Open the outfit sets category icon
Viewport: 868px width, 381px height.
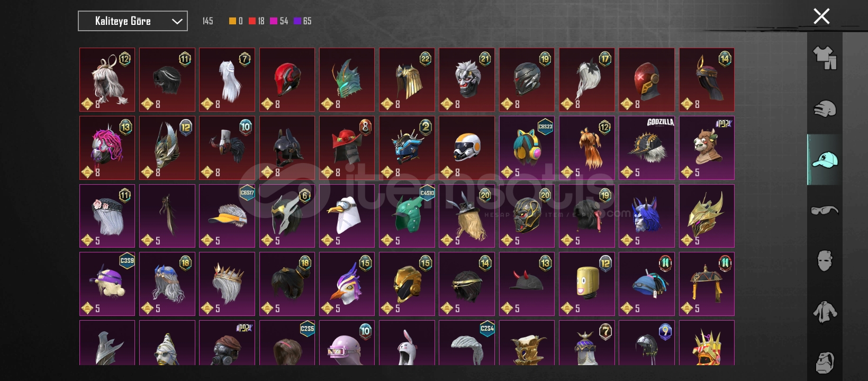(825, 58)
